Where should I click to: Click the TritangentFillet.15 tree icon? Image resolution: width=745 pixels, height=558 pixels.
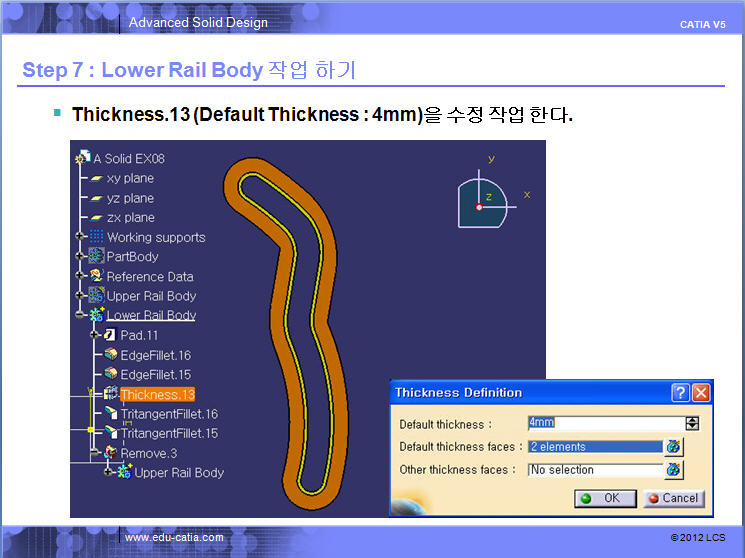(111, 433)
